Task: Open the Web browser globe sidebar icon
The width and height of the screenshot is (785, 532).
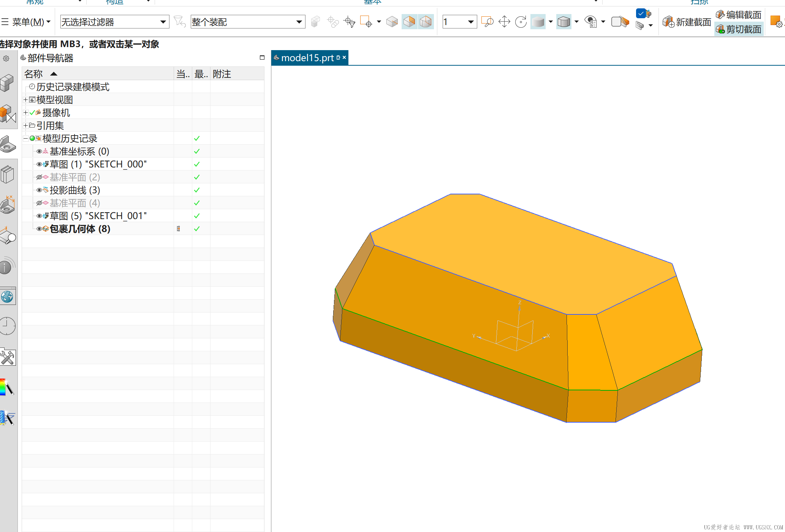Action: pyautogui.click(x=8, y=297)
